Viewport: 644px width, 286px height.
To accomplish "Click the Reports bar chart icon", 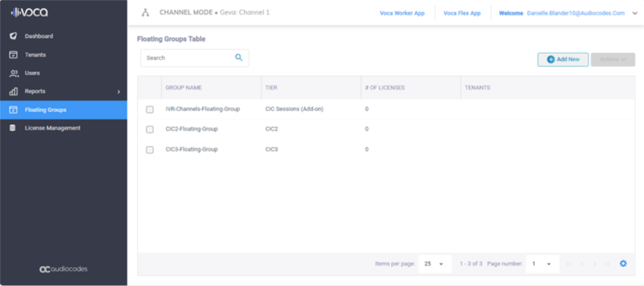I will [x=14, y=92].
